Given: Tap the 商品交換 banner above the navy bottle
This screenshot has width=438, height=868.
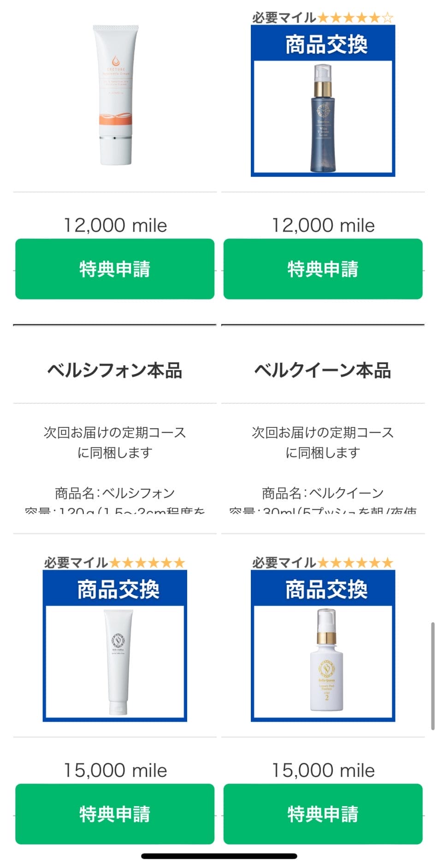Looking at the screenshot, I should coord(326,45).
